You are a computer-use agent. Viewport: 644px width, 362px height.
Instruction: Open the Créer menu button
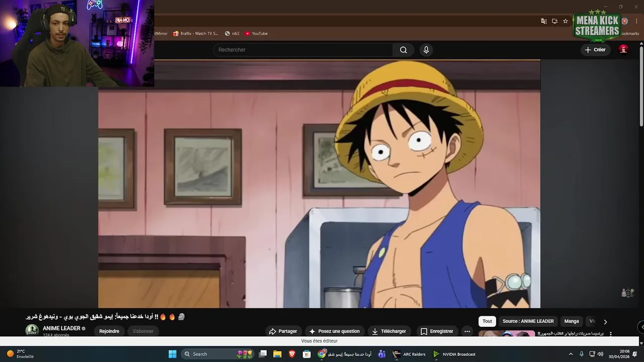pos(595,50)
